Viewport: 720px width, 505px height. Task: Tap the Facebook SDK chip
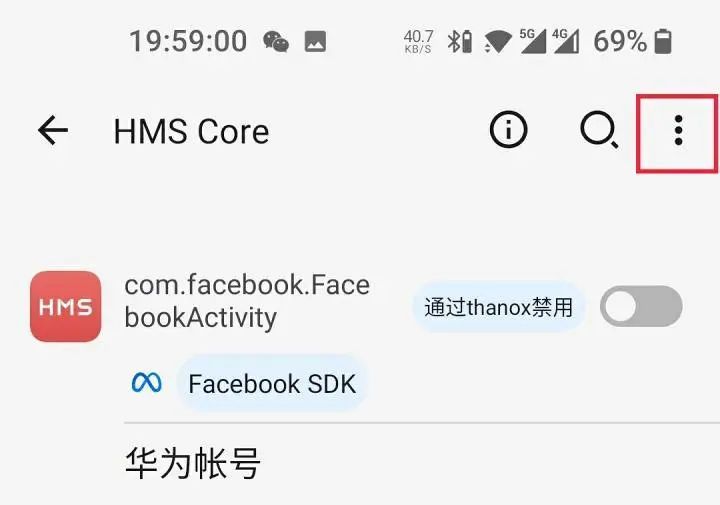pos(272,383)
